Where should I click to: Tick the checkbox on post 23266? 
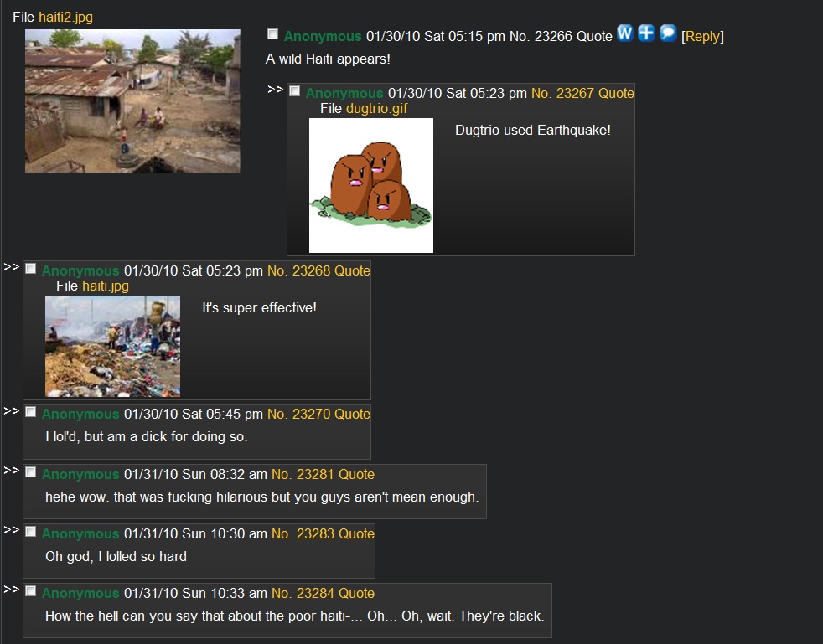click(x=272, y=34)
